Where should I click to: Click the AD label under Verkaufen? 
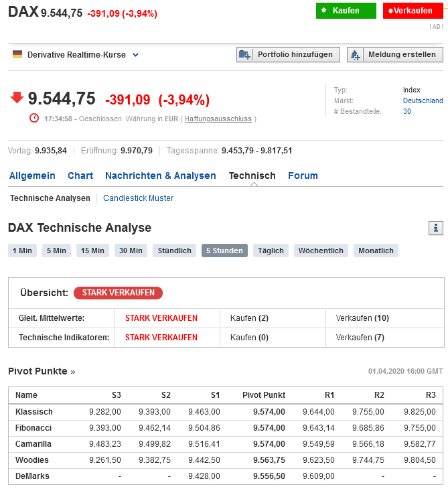436,27
